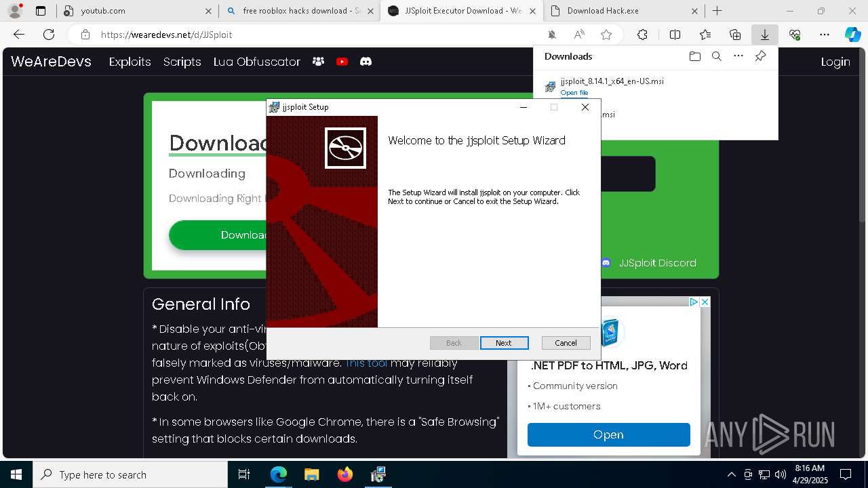Open tab actions menu icon

[x=41, y=11]
